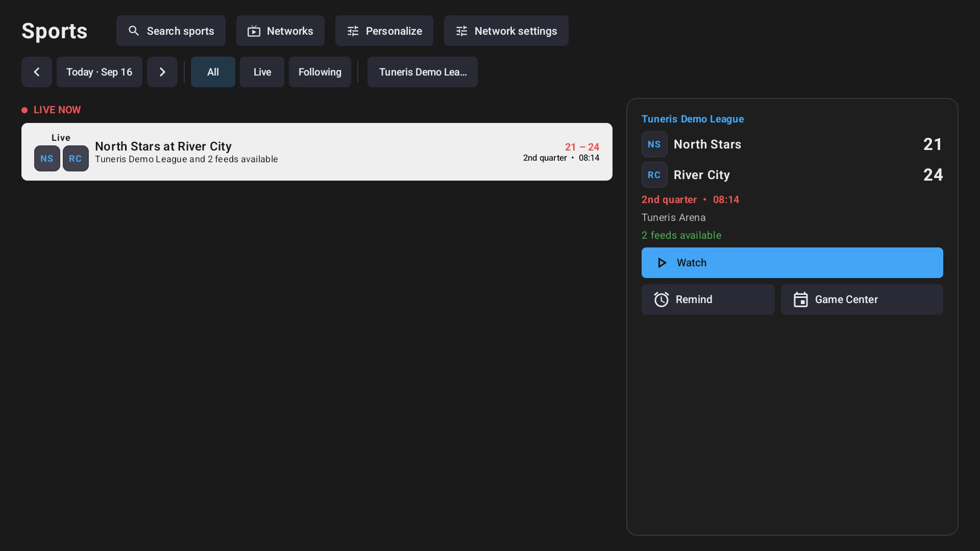Viewport: 980px width, 551px height.
Task: Open Game Center
Action: coord(862,299)
